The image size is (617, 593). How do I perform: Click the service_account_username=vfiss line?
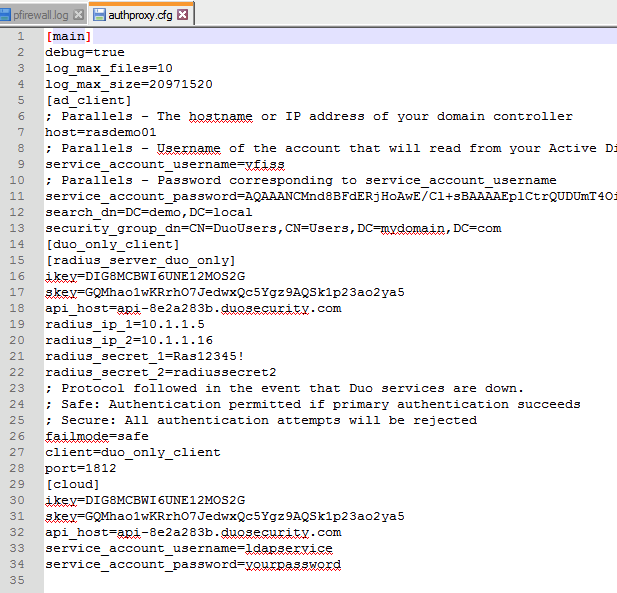165,164
